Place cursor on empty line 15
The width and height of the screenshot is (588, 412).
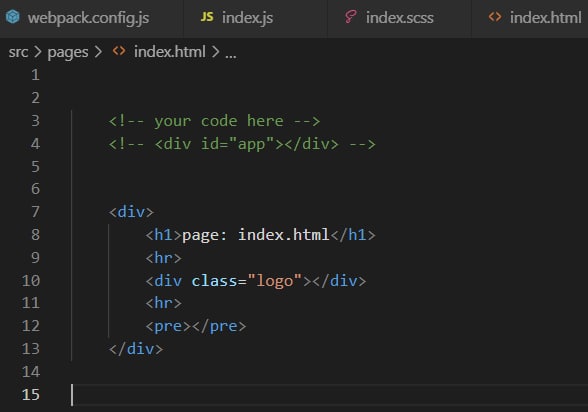pyautogui.click(x=330, y=394)
